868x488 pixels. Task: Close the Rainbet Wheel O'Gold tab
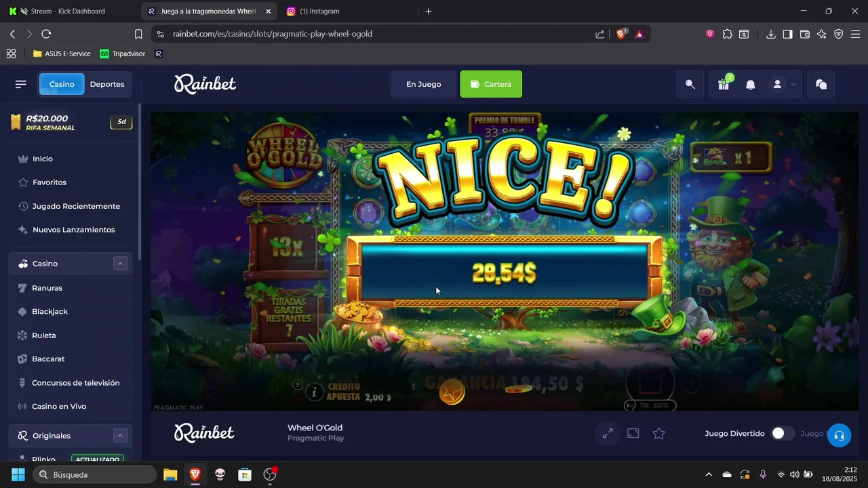tap(268, 12)
